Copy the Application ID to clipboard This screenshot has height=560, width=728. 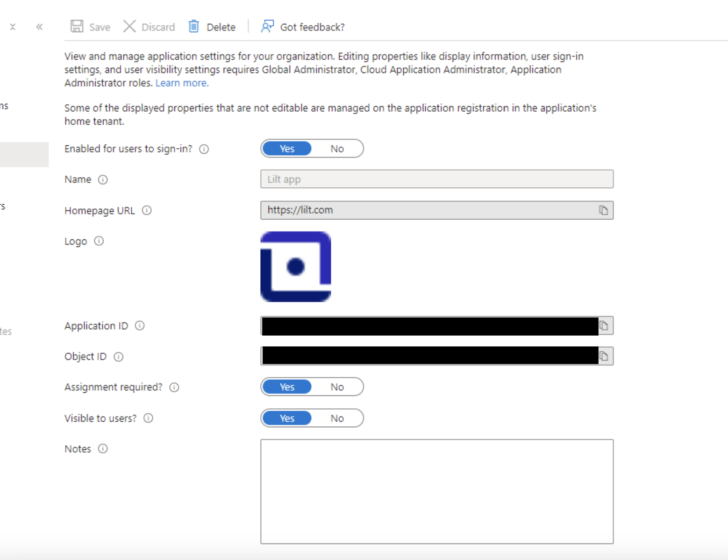click(x=604, y=326)
